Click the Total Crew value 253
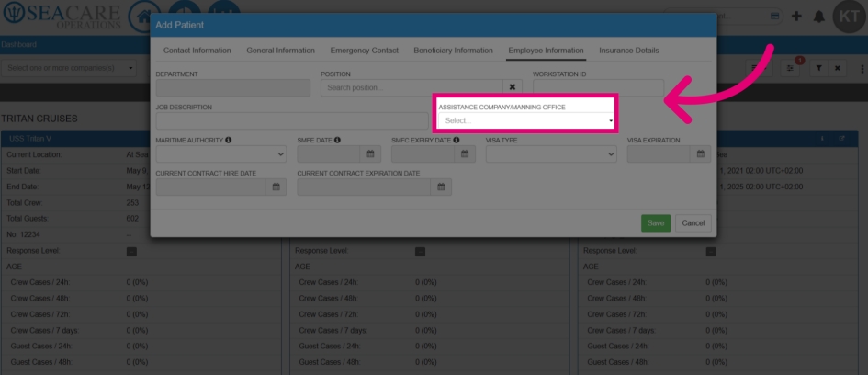 pyautogui.click(x=132, y=203)
